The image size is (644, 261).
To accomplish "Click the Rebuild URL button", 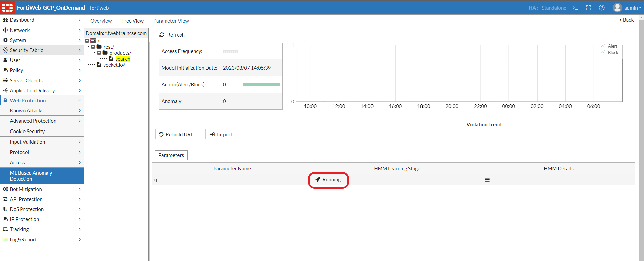I will point(180,134).
